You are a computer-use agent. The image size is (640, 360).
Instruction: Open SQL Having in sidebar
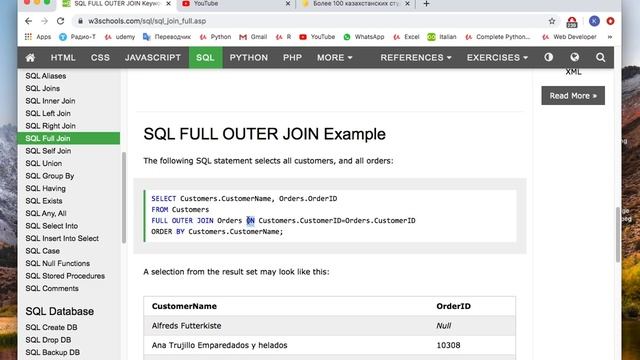[x=45, y=189]
